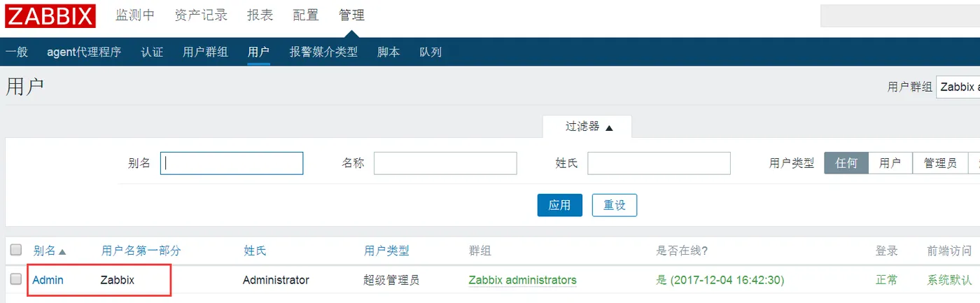Select 任何 user type option
Screen dimensions: 980x303
pyautogui.click(x=846, y=163)
